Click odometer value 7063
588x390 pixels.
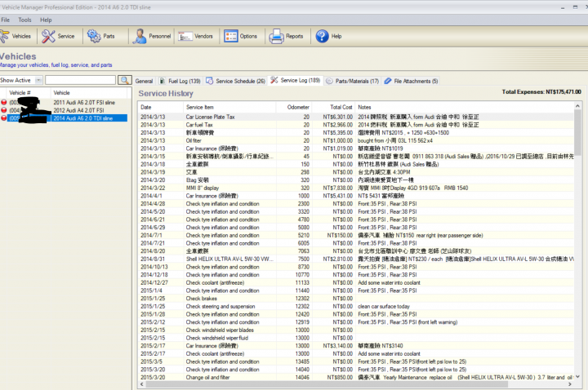click(303, 251)
